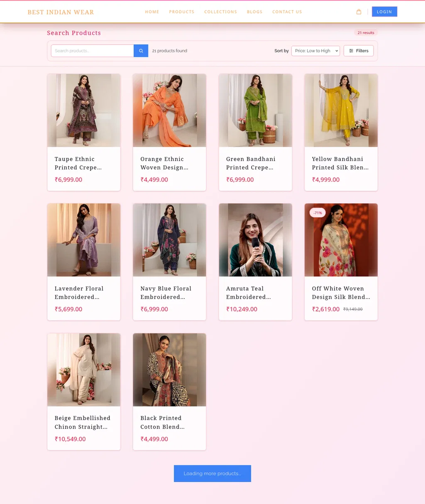The width and height of the screenshot is (425, 504).
Task: Open the Blogs menu item
Action: [x=254, y=12]
